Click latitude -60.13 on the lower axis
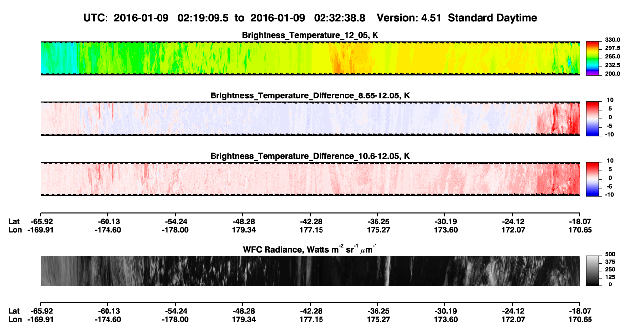 pyautogui.click(x=108, y=311)
